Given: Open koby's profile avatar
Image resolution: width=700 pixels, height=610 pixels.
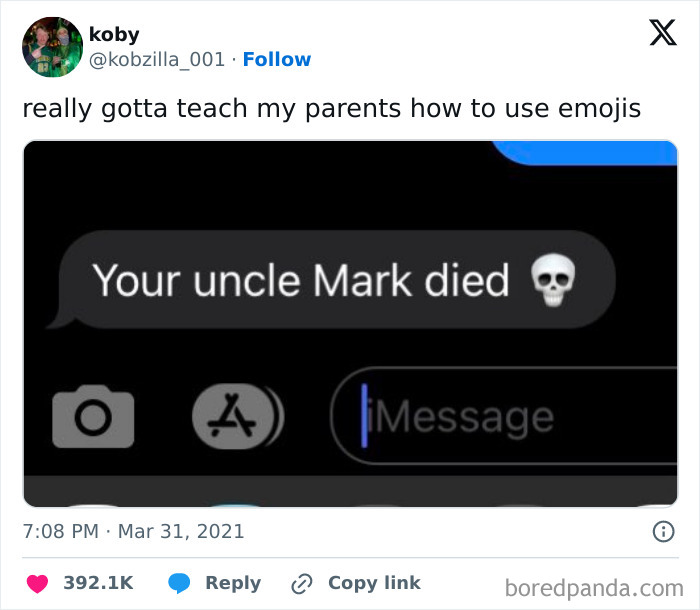Looking at the screenshot, I should coord(52,47).
